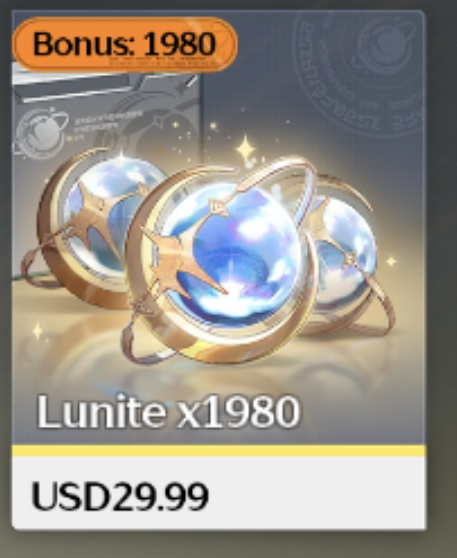Click the small sparkle beside the right orb
Screen dimensions: 457x558
(x=391, y=262)
